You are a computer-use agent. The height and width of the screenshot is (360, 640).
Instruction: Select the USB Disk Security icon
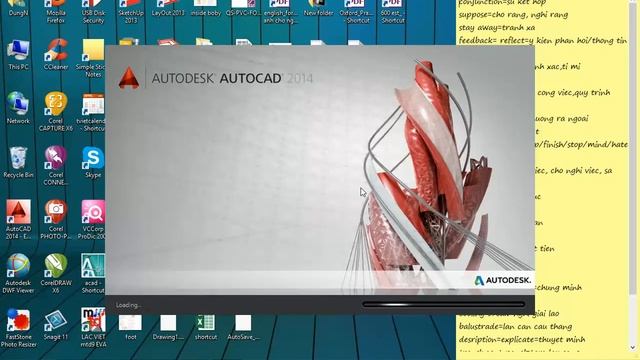[x=93, y=11]
